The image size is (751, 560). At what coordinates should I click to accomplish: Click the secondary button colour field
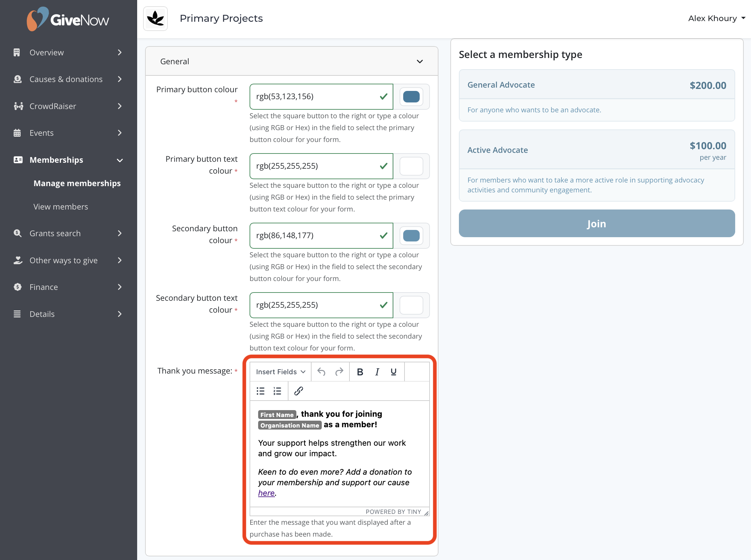click(321, 236)
